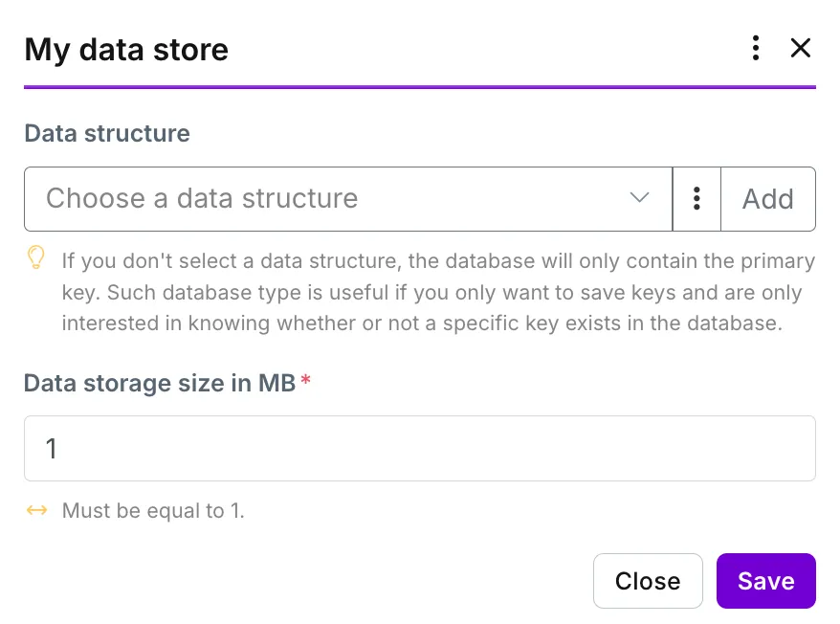Click the red required asterisk
Image resolution: width=840 pixels, height=624 pixels.
pyautogui.click(x=305, y=380)
